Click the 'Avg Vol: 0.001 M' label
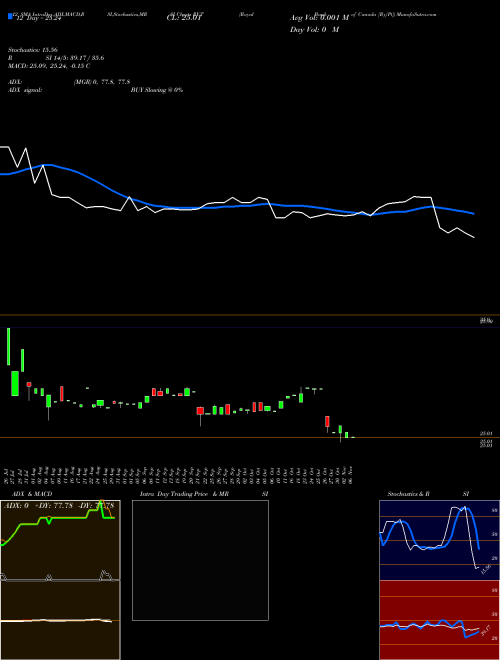Image resolution: width=500 pixels, height=660 pixels. 319,18
